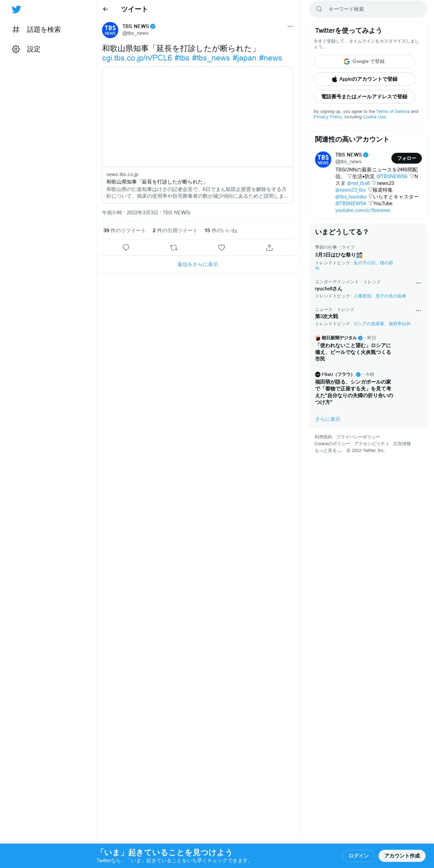Click 返信をさらに表示
The image size is (434, 868).
(198, 264)
